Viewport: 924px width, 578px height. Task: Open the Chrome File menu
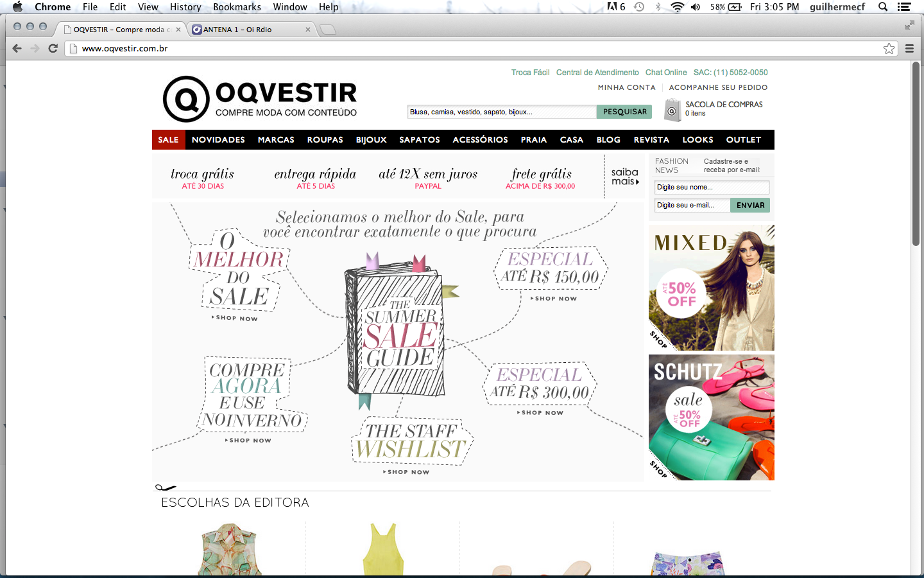90,7
